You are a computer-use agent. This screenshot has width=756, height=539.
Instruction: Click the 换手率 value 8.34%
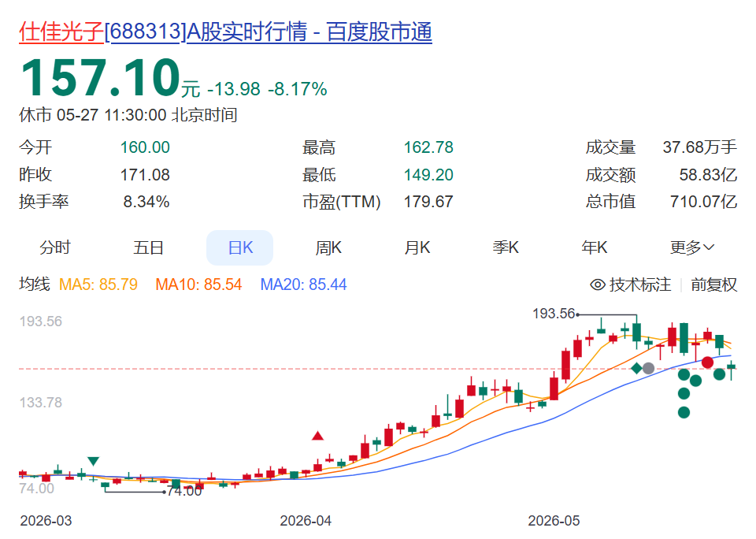146,202
